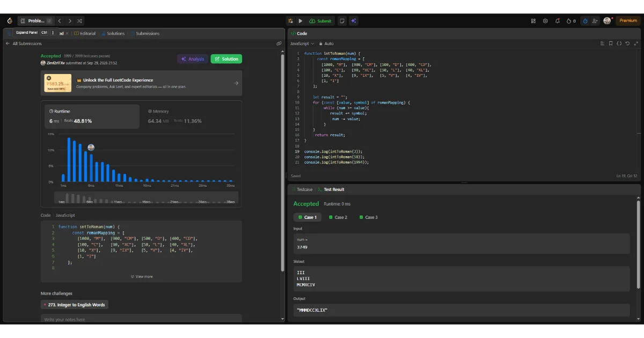
Task: Click the green Solution button
Action: coord(226,59)
